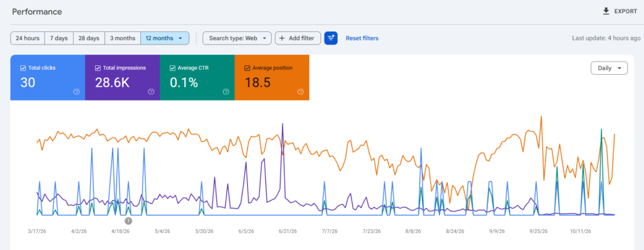Open help icon on Total impressions card
644x250 pixels.
point(151,92)
